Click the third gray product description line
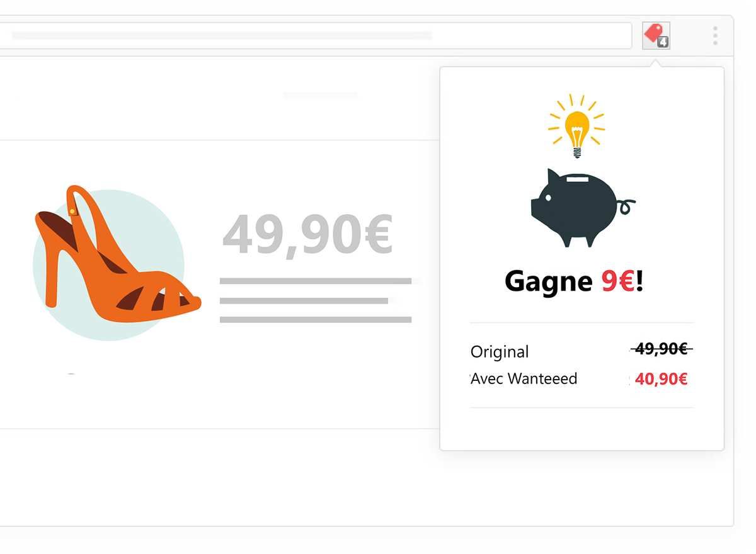Screen dimensions: 756x554 pos(316,320)
